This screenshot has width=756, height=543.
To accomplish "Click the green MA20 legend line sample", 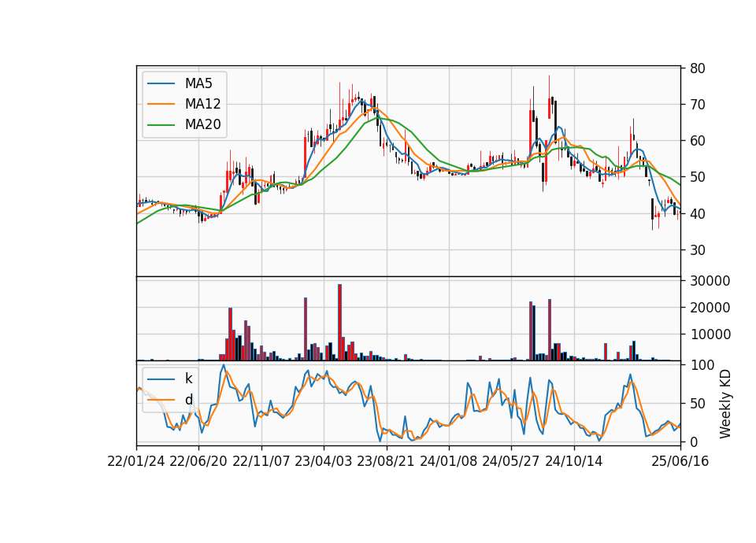I will click(x=161, y=125).
